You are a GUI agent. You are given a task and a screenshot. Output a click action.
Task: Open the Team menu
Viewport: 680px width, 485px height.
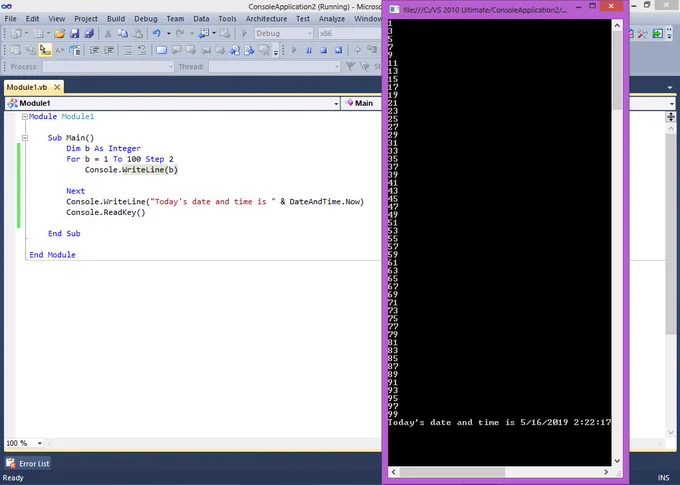point(175,19)
